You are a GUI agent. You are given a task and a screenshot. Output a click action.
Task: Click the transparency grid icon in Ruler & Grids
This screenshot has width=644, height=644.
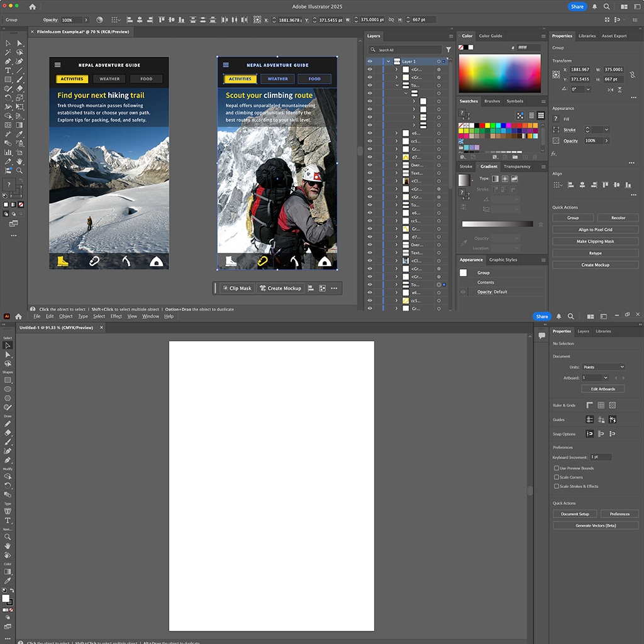(613, 406)
